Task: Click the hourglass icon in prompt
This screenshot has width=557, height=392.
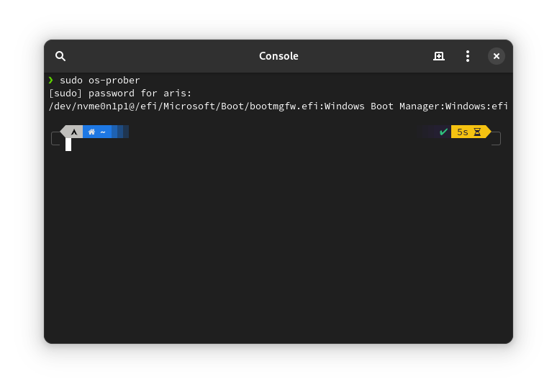Action: click(477, 132)
